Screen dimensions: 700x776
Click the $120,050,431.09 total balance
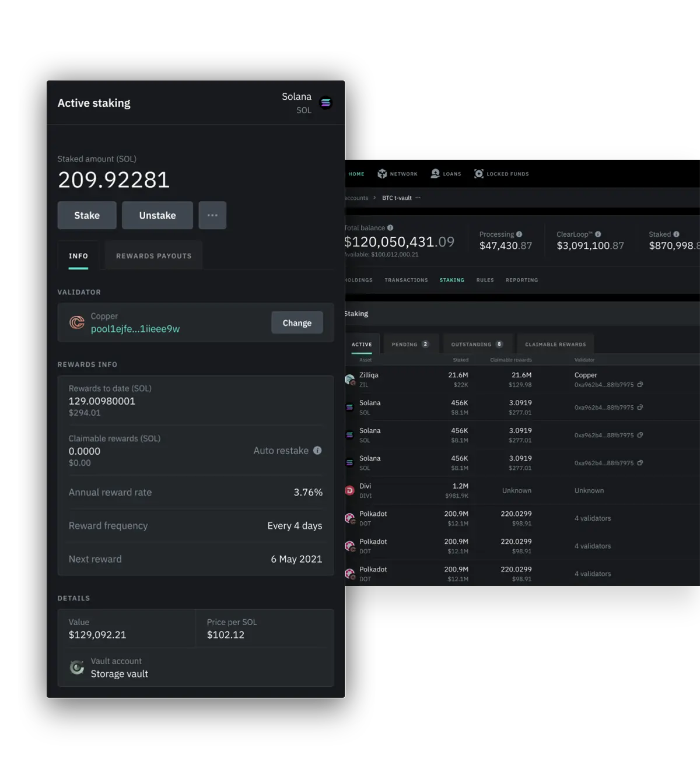coord(400,242)
